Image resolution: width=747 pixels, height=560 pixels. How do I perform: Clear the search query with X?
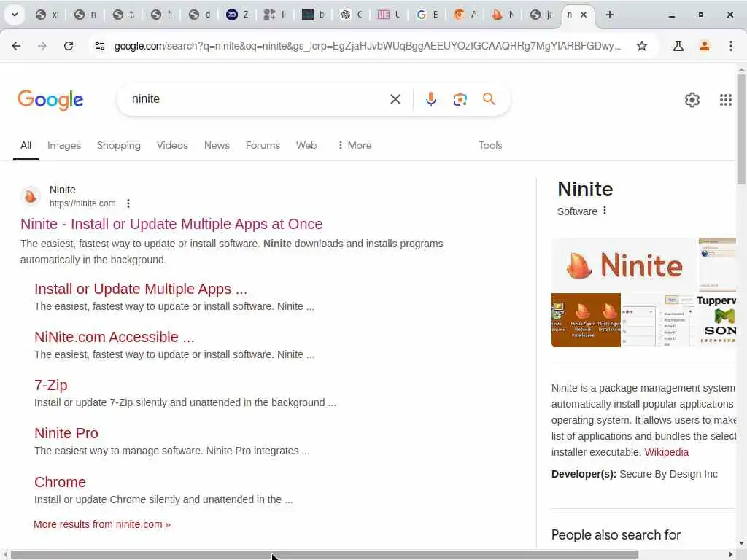395,99
